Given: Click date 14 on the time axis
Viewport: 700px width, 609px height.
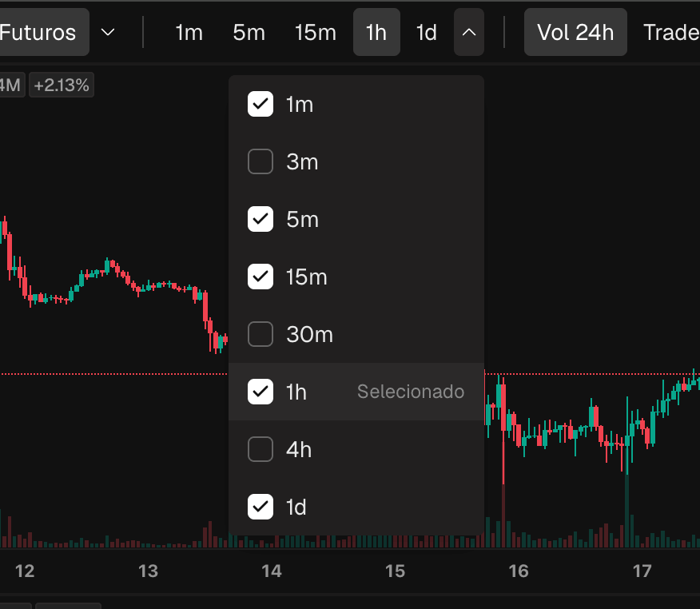Looking at the screenshot, I should pyautogui.click(x=272, y=571).
